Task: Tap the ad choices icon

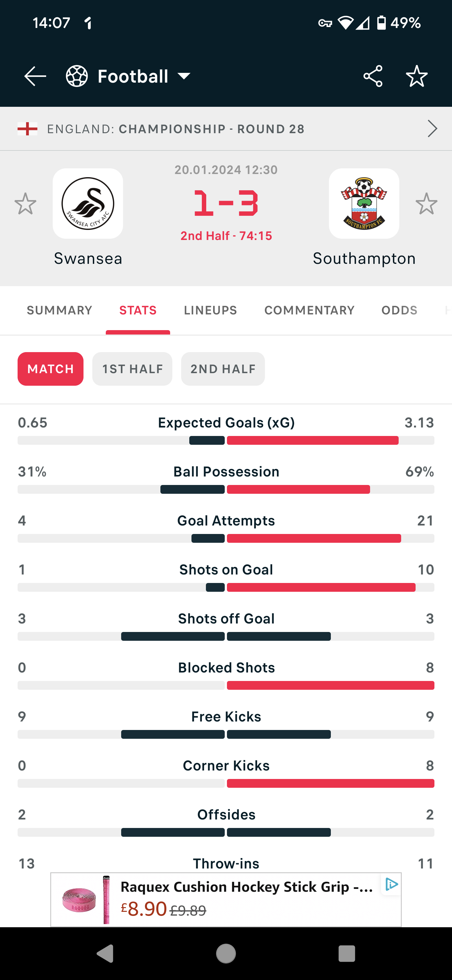Action: (391, 884)
